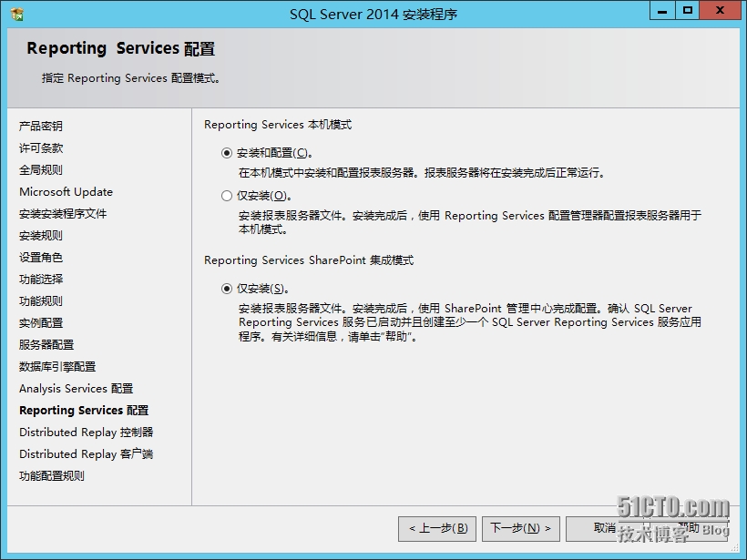The height and width of the screenshot is (560, 747).
Task: Click 功能配置规则 step in sidebar
Action: 52,475
